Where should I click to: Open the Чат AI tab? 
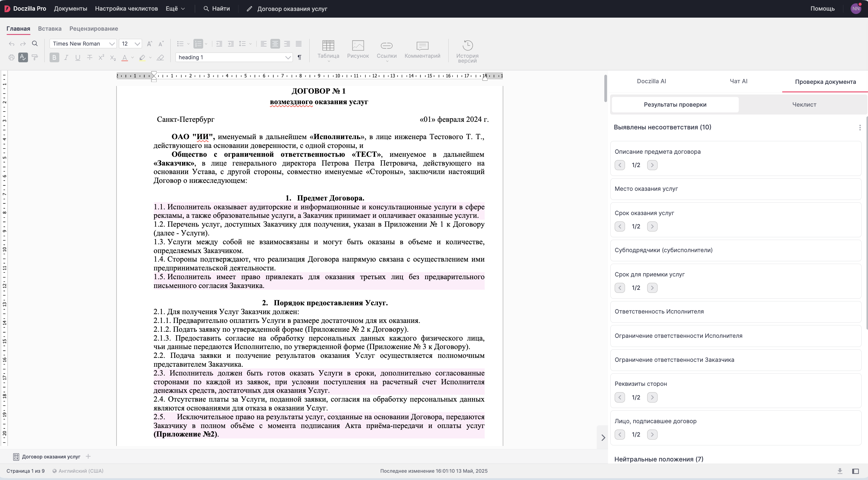click(x=738, y=81)
